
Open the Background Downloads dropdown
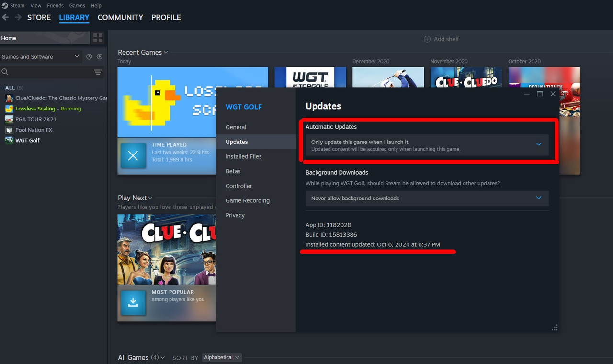point(427,198)
